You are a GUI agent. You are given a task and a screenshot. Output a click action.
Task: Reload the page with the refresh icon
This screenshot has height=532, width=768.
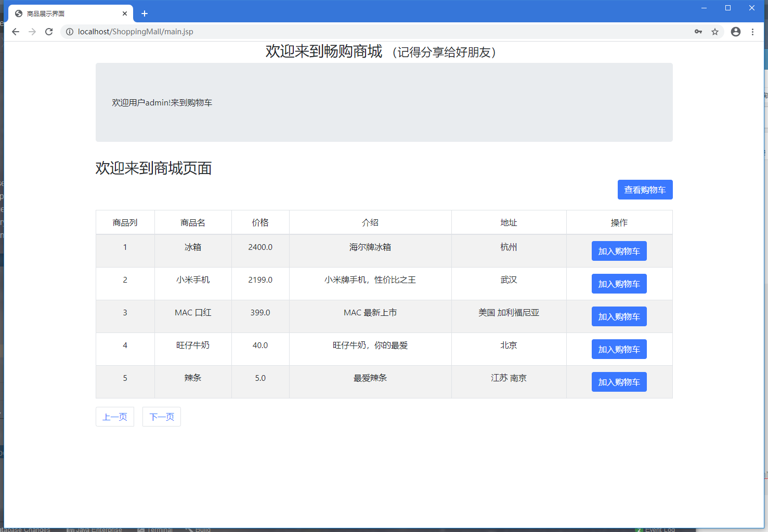[49, 32]
